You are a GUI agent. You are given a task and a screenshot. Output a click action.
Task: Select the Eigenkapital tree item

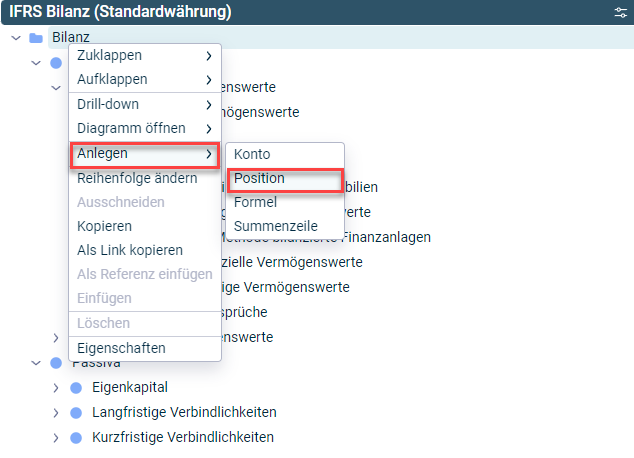click(130, 387)
